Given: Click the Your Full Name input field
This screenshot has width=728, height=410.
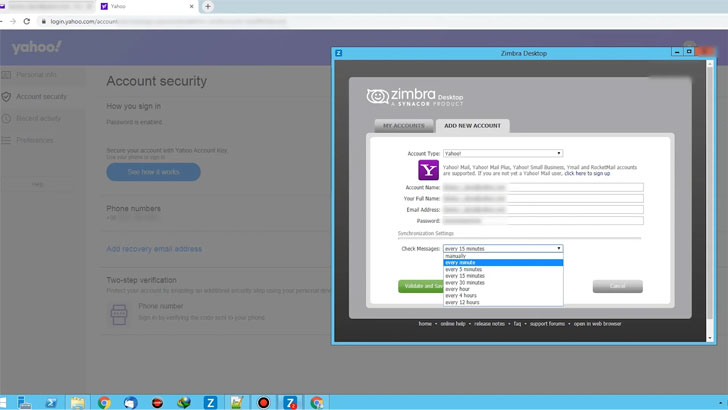Looking at the screenshot, I should point(543,199).
